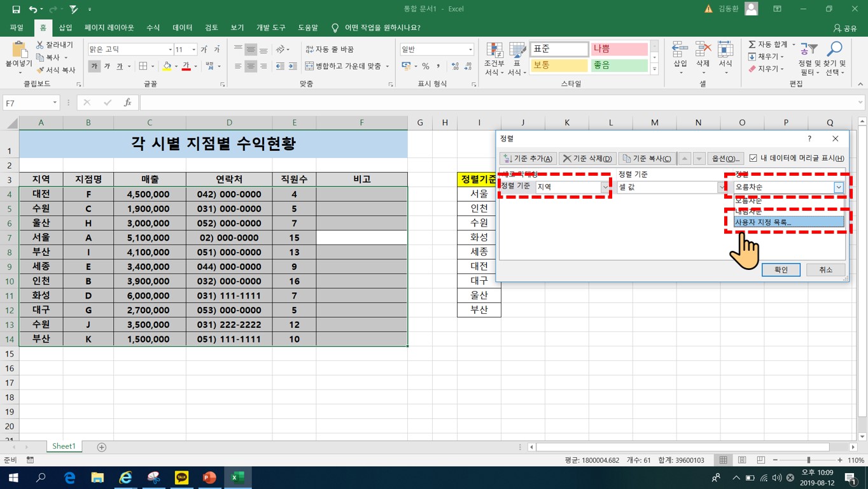The image size is (868, 489).
Task: Click the Delete cells (삭제) icon
Action: click(703, 50)
